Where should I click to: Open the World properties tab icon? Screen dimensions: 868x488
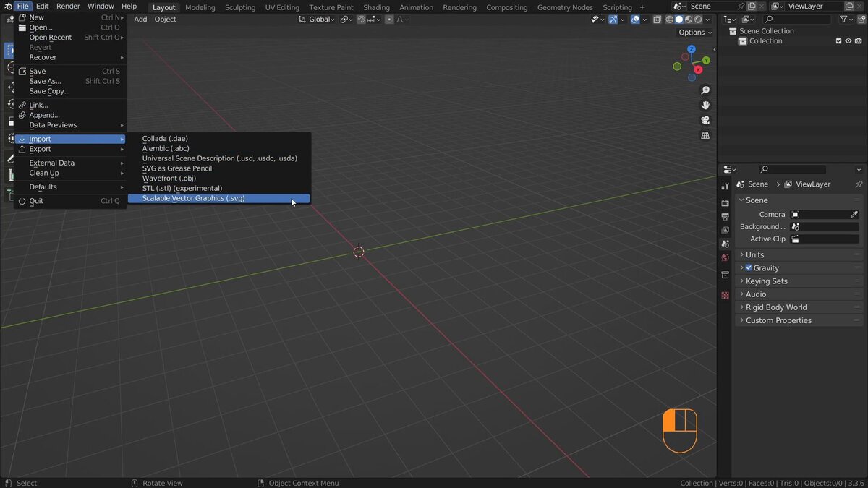(x=725, y=257)
